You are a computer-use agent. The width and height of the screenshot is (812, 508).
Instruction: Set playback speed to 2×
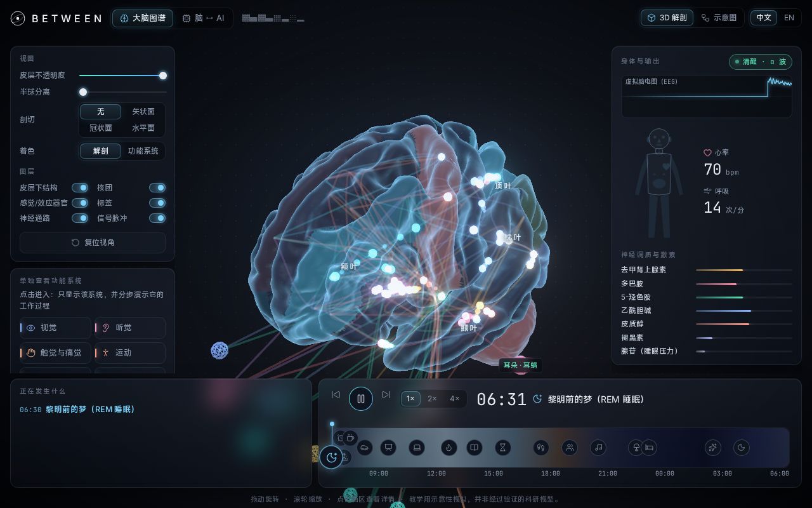[432, 399]
